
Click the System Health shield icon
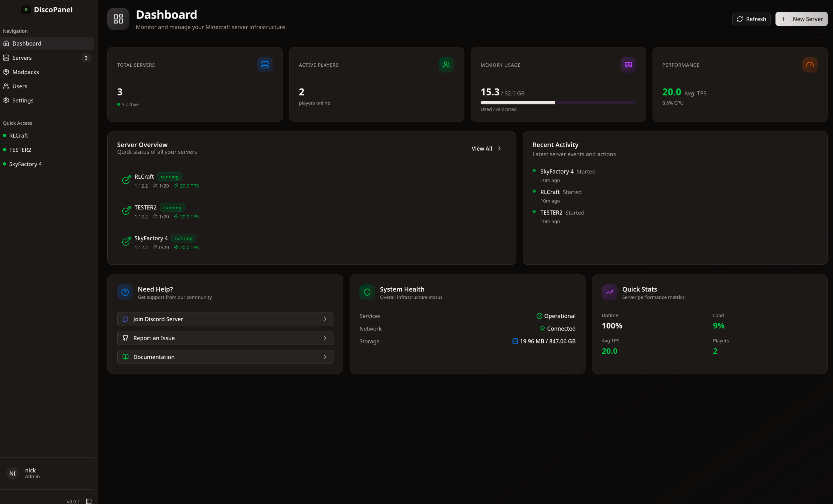[x=367, y=292]
